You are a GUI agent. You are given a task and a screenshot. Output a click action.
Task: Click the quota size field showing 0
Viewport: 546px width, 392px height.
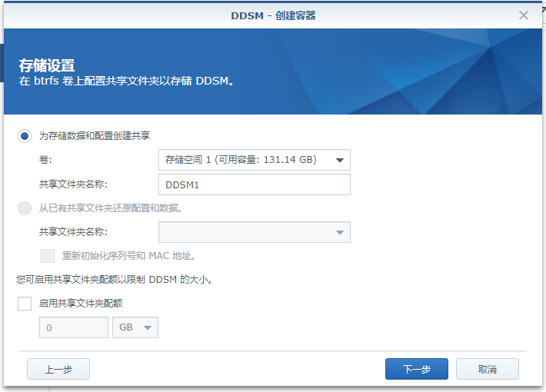(x=73, y=327)
